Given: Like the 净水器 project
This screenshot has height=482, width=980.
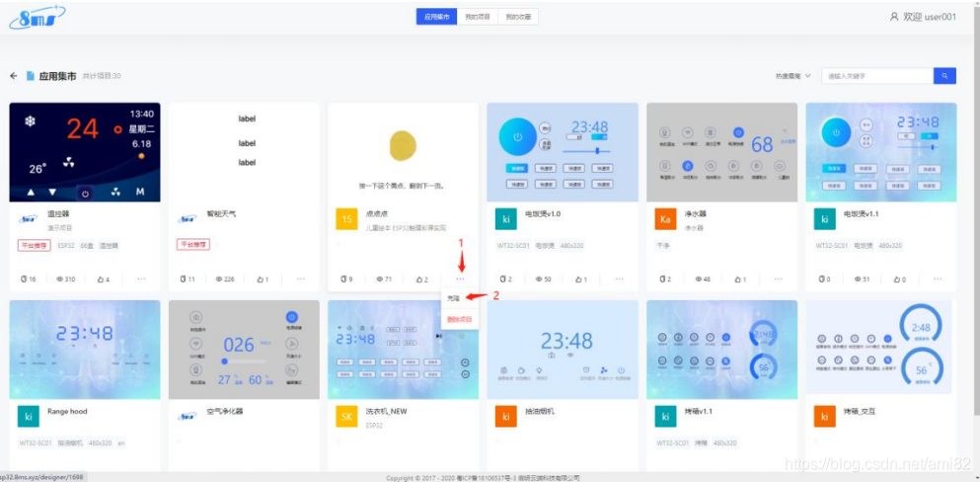Looking at the screenshot, I should 740,279.
